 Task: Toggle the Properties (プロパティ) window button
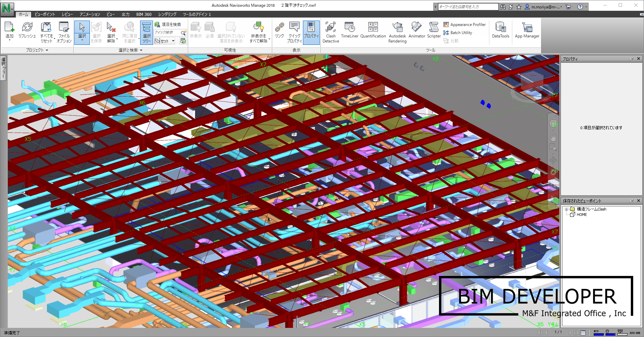[311, 32]
